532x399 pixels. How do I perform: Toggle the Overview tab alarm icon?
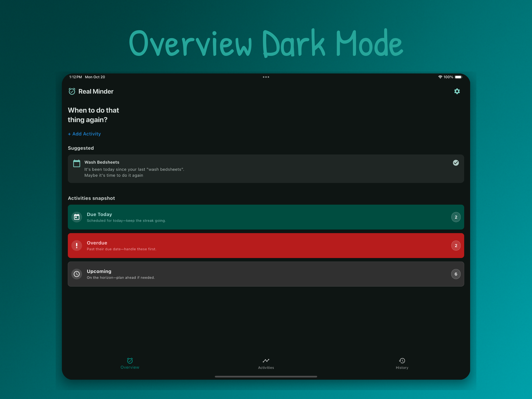point(130,361)
